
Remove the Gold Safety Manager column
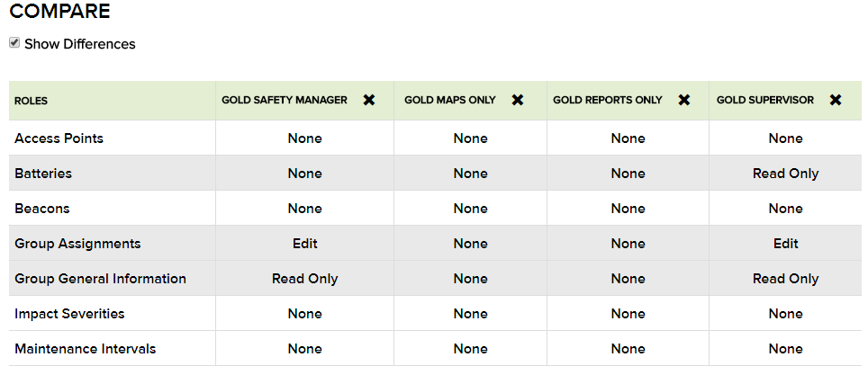(x=369, y=100)
